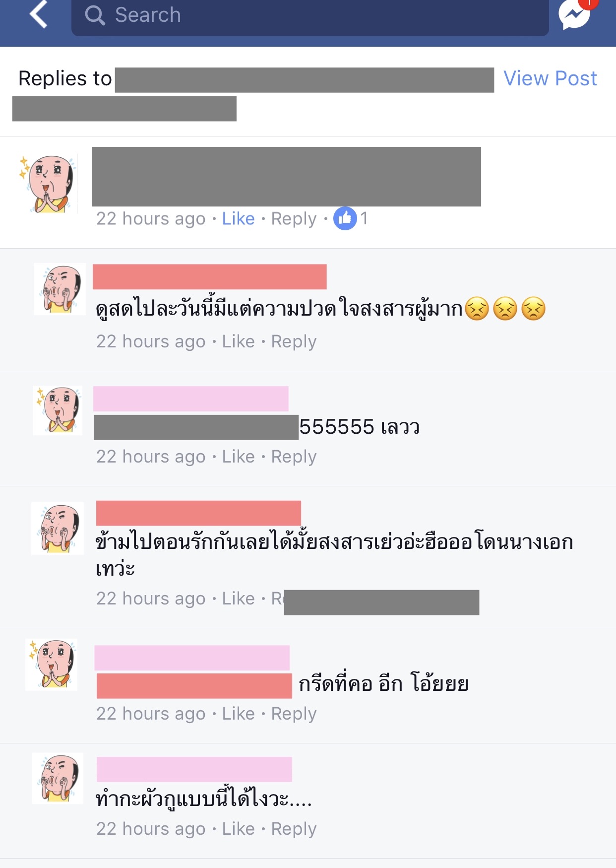
Task: Tap the back arrow icon
Action: [x=39, y=14]
